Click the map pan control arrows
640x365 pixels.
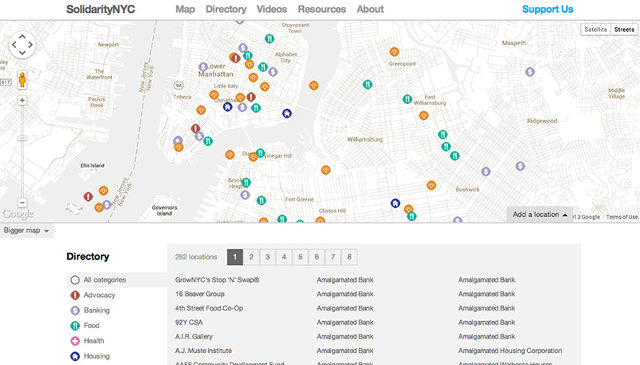22,45
